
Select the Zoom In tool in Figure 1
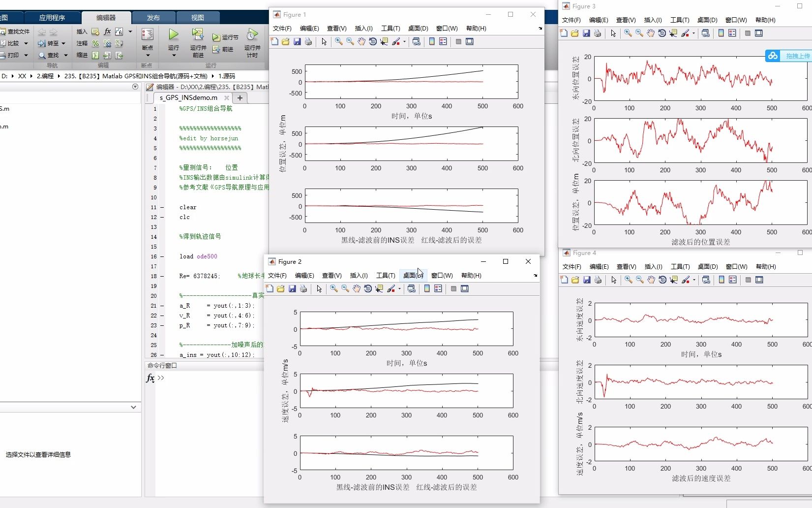[x=338, y=42]
